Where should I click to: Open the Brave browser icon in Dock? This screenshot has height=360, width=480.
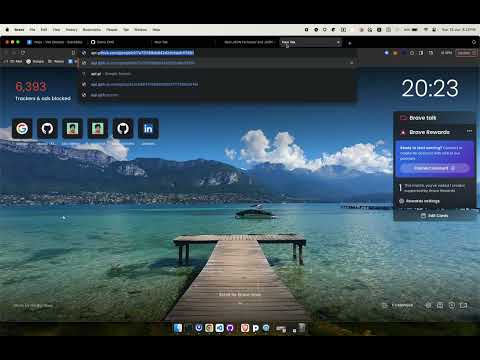tap(245, 328)
